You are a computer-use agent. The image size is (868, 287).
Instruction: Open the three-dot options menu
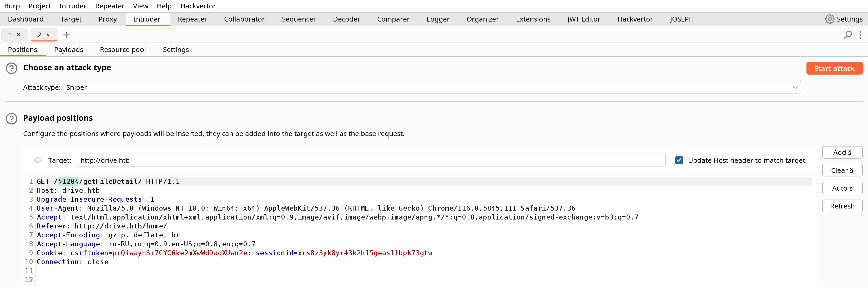pos(860,35)
